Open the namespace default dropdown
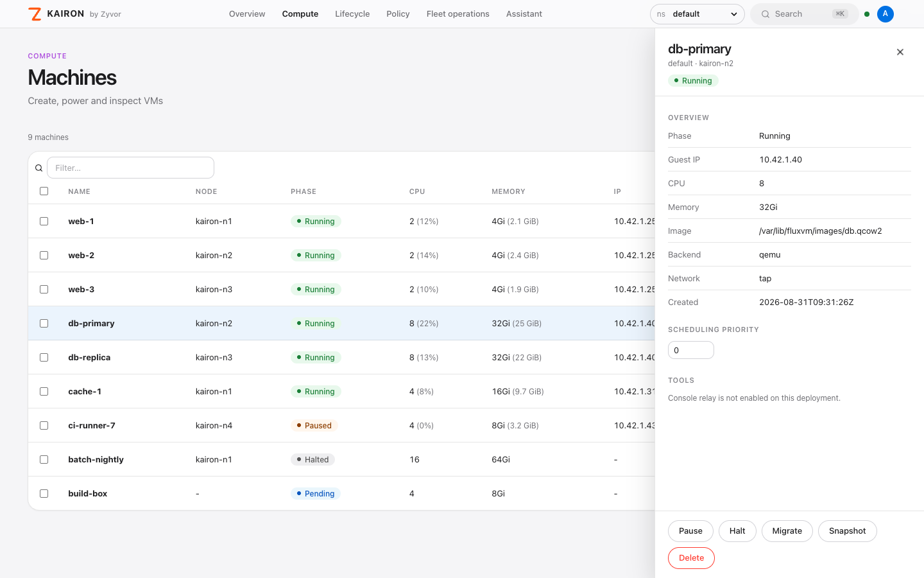 click(697, 14)
